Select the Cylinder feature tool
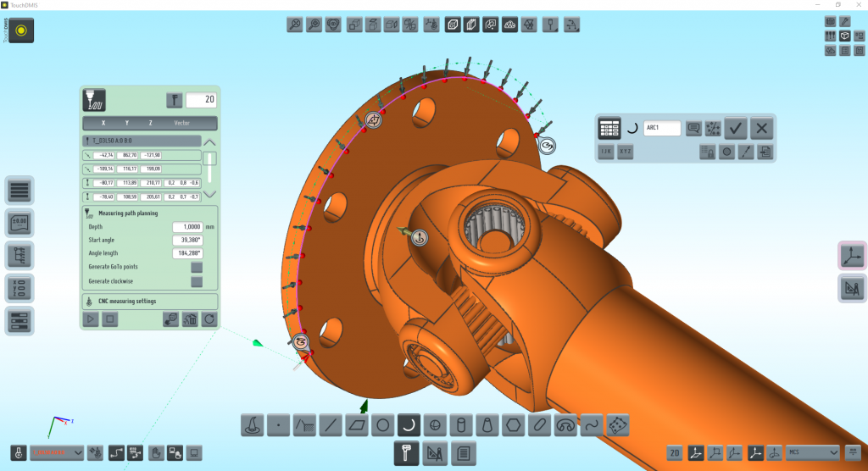Viewport: 868px width, 471px height. coord(461,425)
